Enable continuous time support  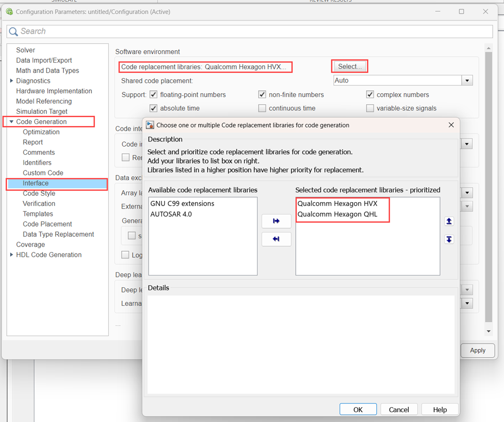[x=262, y=108]
